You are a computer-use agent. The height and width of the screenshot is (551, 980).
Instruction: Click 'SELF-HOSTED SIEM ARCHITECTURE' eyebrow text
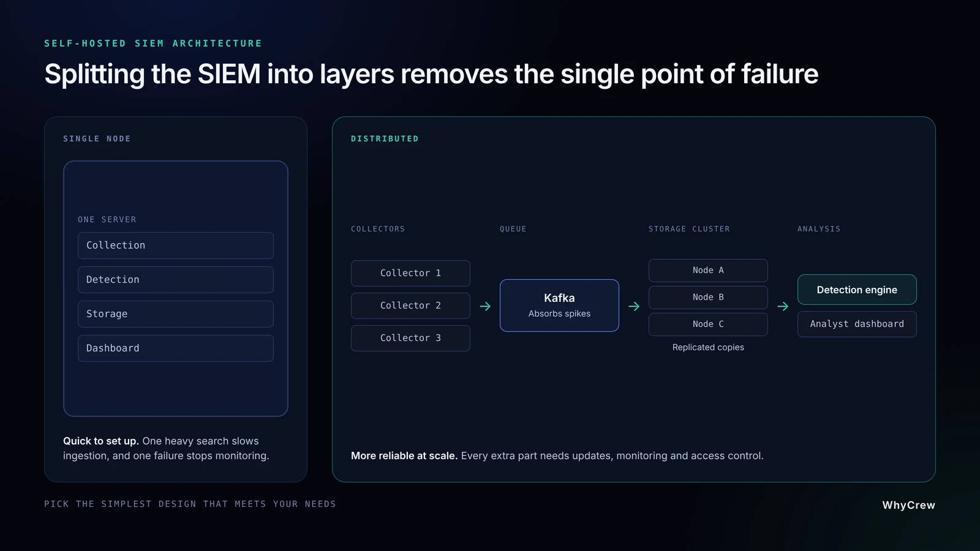click(153, 43)
